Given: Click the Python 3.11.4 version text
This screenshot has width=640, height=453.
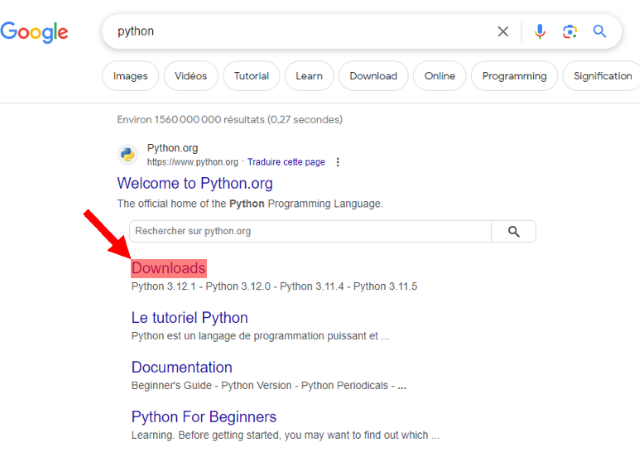Looking at the screenshot, I should 312,286.
